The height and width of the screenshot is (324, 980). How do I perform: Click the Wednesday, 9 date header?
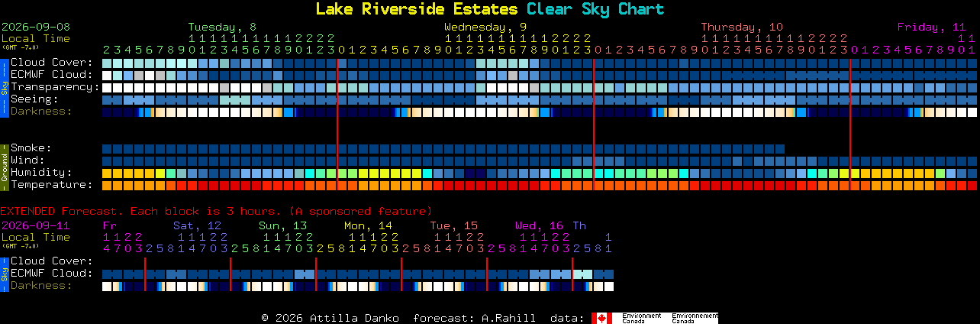click(x=485, y=27)
